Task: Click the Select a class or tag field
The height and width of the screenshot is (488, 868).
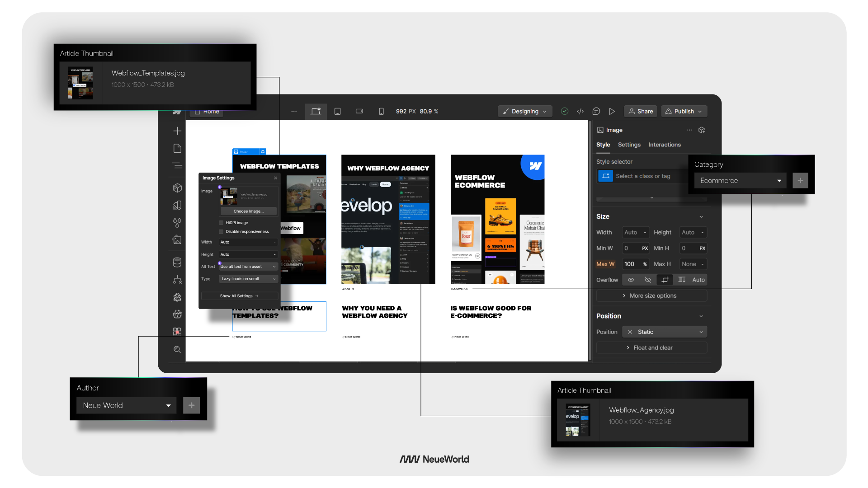Action: point(643,176)
